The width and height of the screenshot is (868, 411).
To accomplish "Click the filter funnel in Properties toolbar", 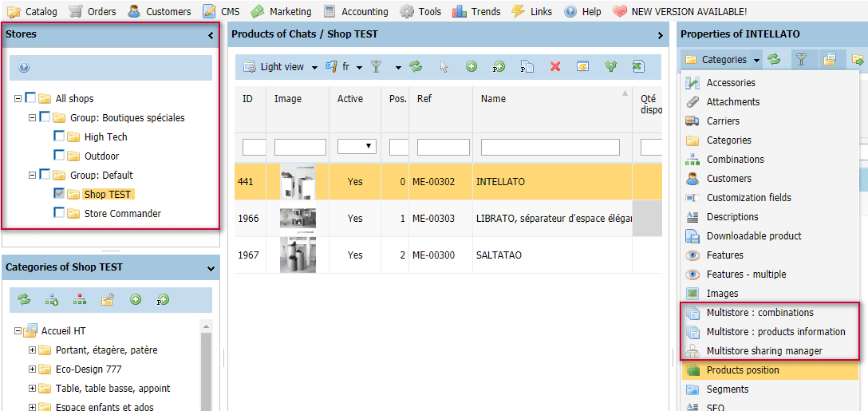I will point(801,59).
